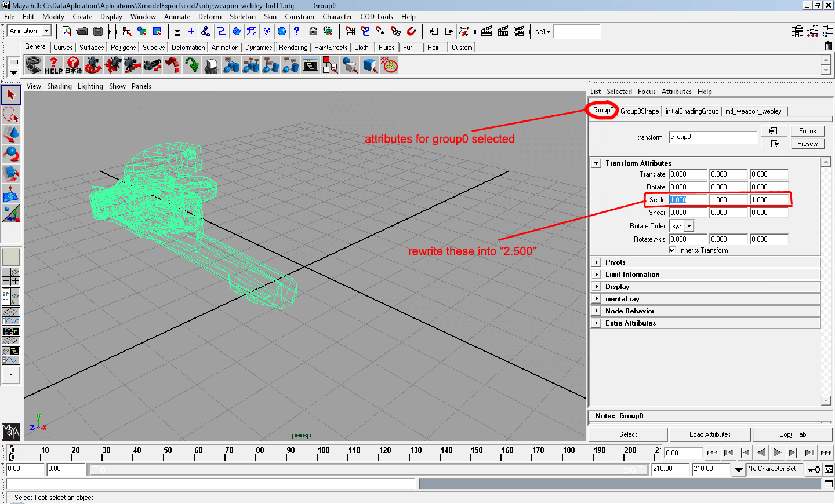This screenshot has height=504, width=835.
Task: Click the Save Scene floppy icon
Action: tap(98, 31)
